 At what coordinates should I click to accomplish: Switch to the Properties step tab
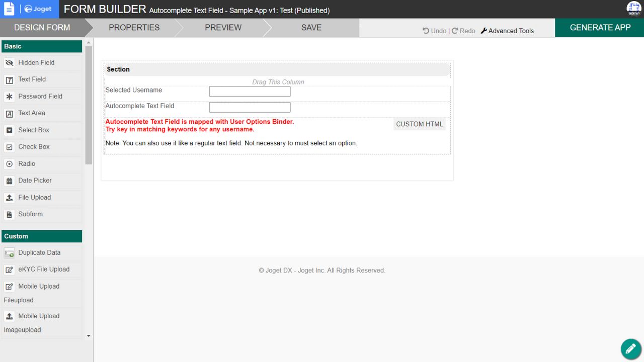(x=134, y=28)
